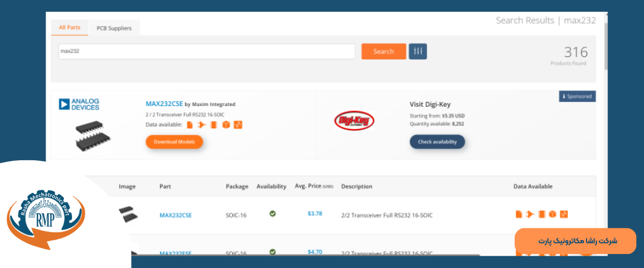Click the Check availability button
The height and width of the screenshot is (268, 644).
coord(437,142)
